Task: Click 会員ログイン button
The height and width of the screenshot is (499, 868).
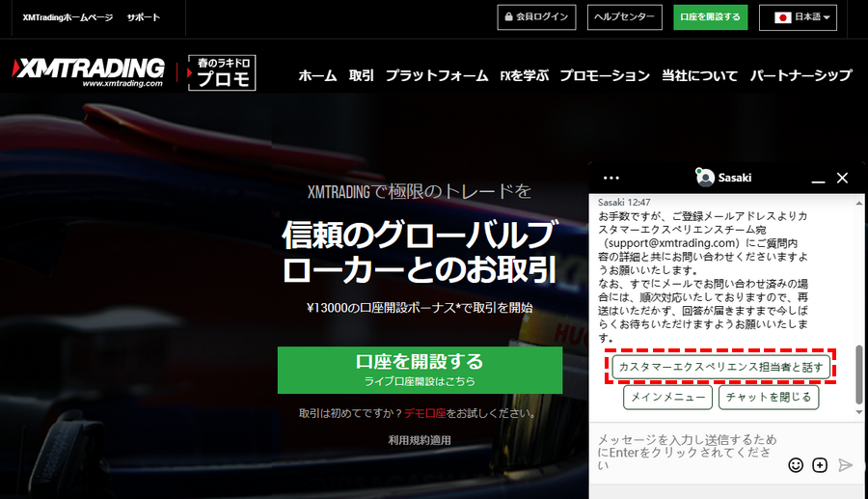Action: 536,17
